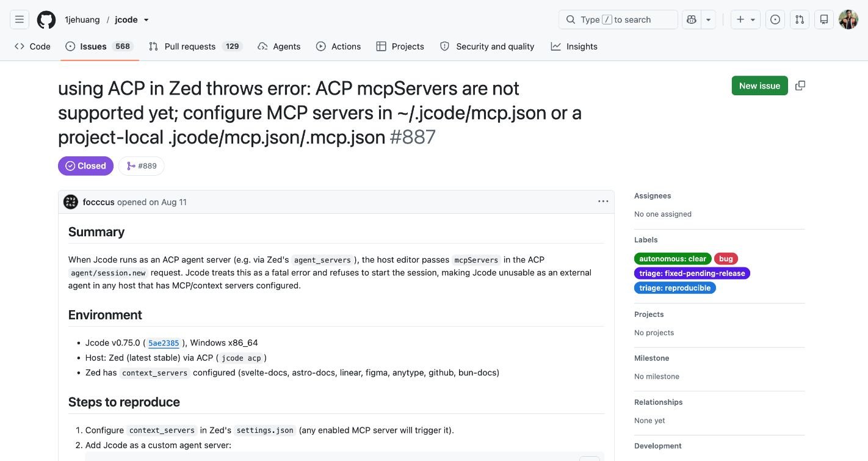Click the Relationships sidebar heading

click(x=659, y=402)
